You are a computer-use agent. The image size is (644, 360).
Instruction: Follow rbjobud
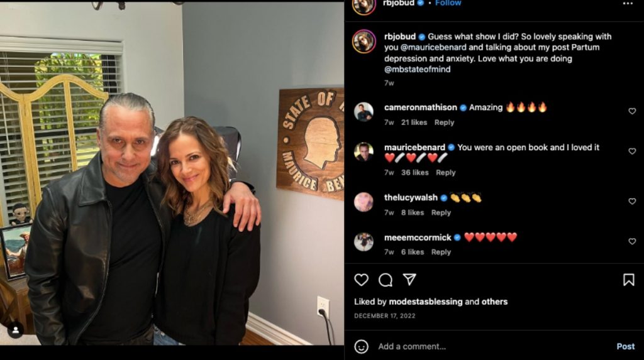(x=449, y=3)
